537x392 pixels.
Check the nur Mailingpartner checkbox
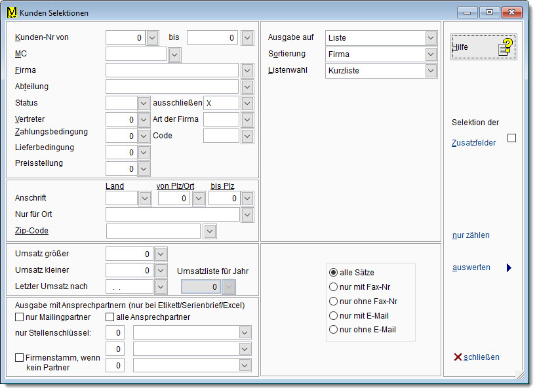tap(19, 317)
